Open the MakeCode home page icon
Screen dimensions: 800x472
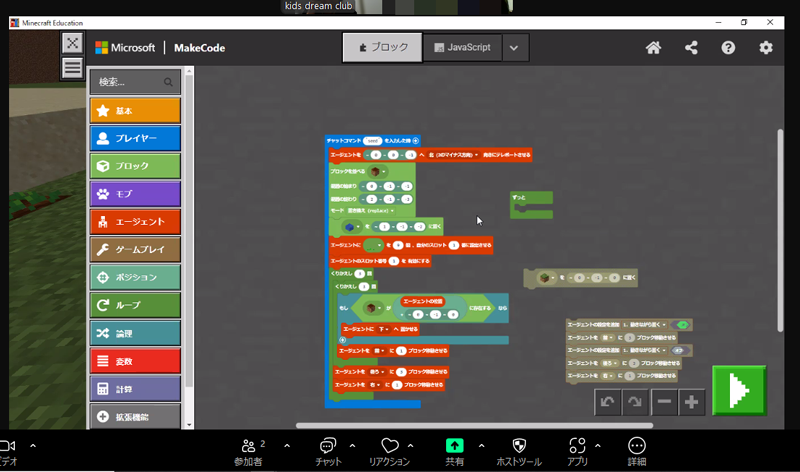[654, 48]
